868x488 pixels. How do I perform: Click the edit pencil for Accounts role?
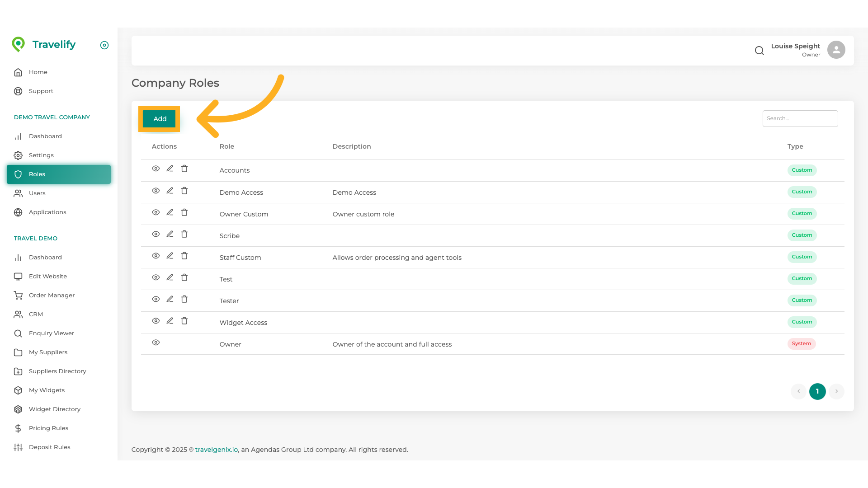point(170,169)
